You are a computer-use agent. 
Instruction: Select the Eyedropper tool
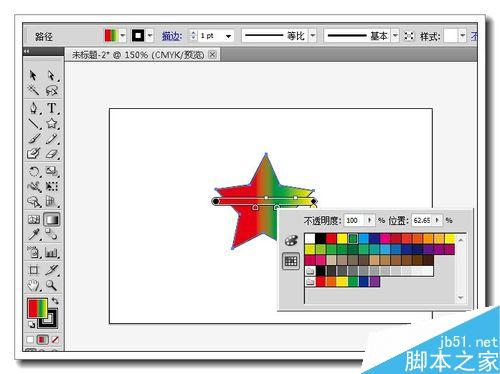(33, 235)
